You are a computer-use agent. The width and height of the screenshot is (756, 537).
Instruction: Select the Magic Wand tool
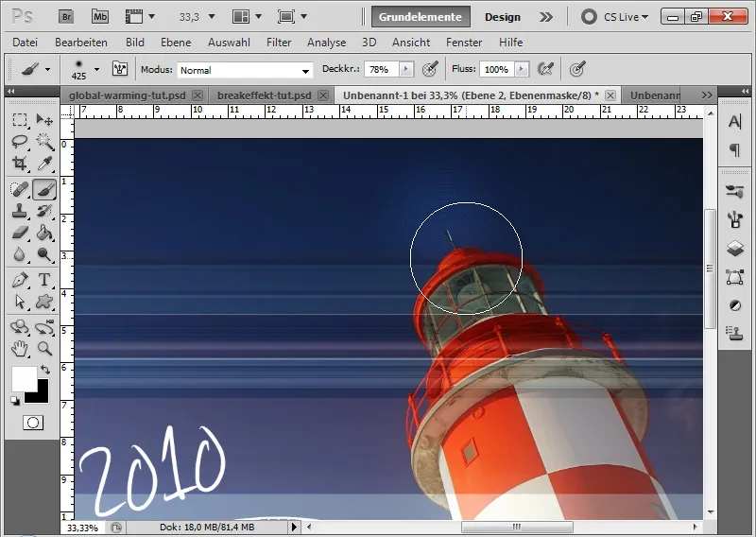click(44, 142)
